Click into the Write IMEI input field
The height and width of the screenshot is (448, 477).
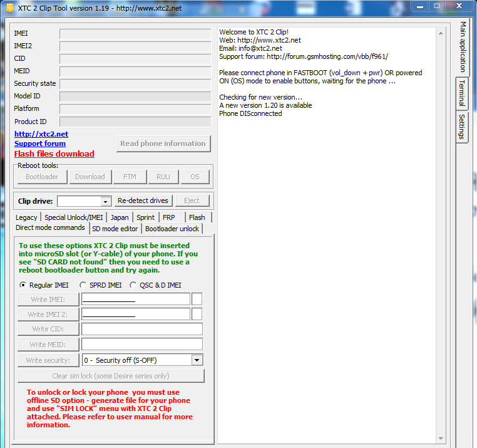coord(136,299)
